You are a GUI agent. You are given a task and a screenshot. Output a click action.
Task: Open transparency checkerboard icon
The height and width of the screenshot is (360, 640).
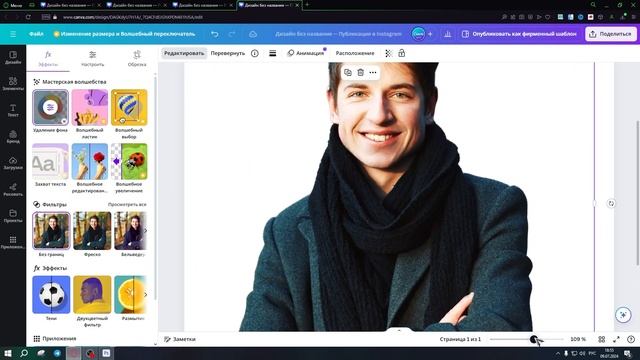389,53
